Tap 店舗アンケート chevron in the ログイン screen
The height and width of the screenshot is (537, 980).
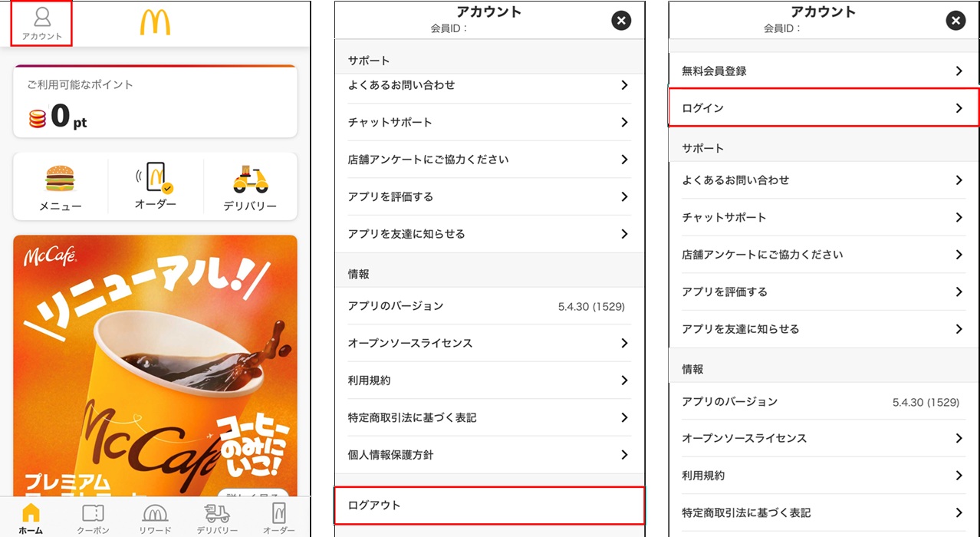click(x=959, y=255)
